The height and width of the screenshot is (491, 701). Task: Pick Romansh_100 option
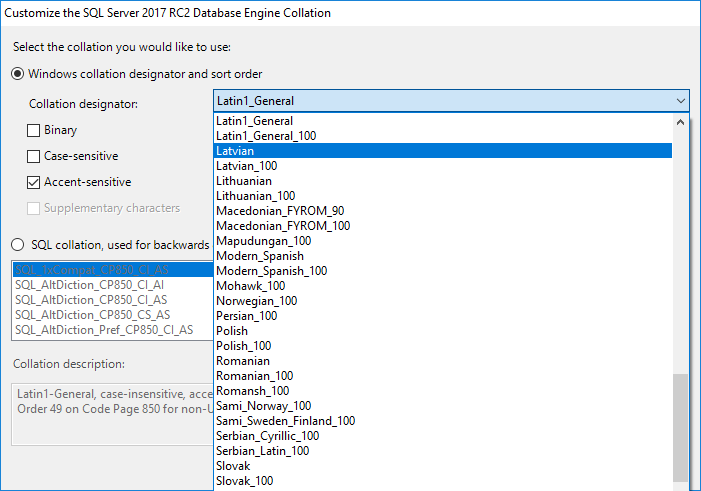[x=443, y=390]
